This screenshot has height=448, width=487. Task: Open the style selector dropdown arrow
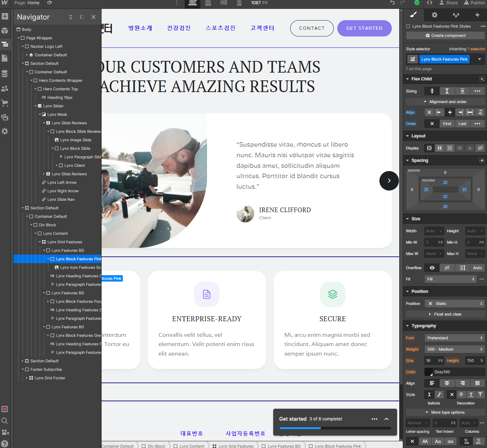[x=480, y=59]
